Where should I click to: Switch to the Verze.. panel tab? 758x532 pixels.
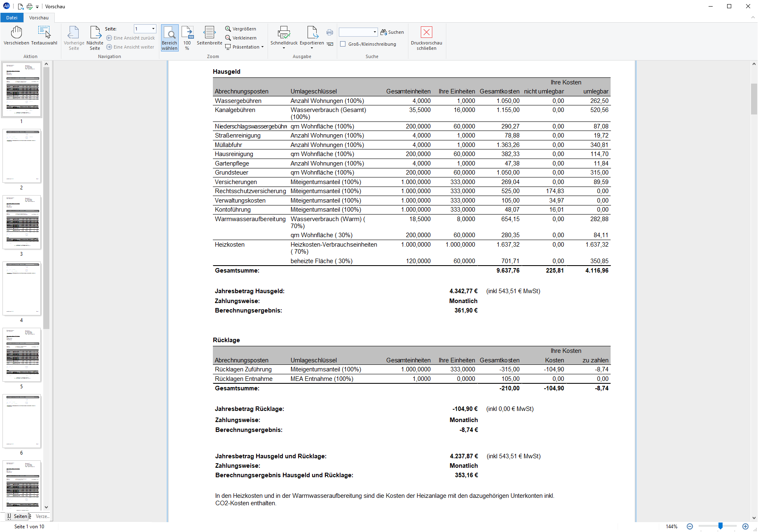[40, 516]
